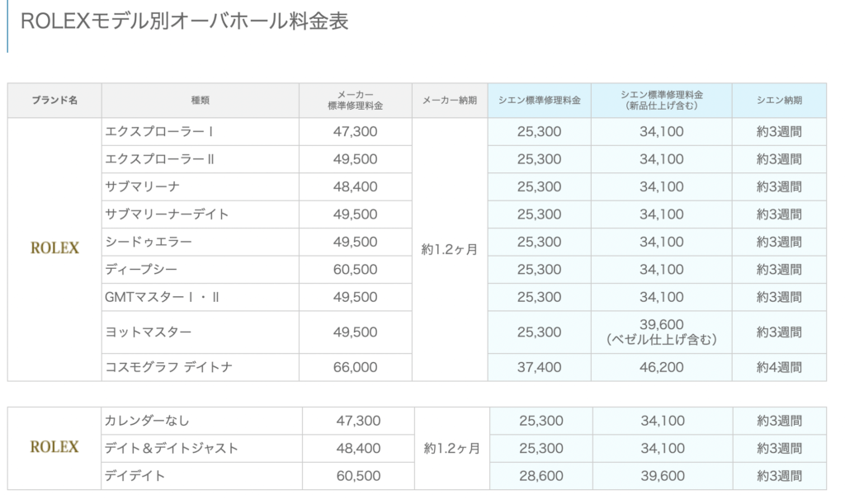Click the GMTマスターⅠ・Ⅱ model name

(x=162, y=297)
